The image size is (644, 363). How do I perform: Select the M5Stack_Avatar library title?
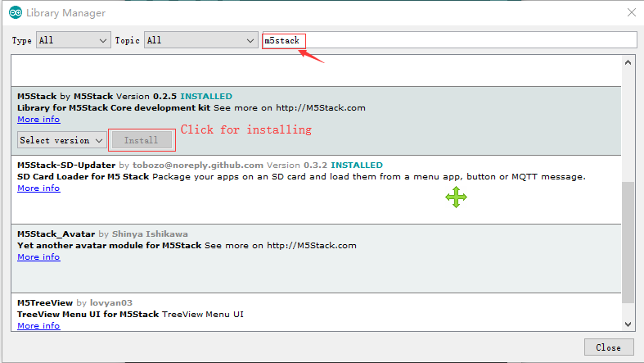click(x=56, y=234)
